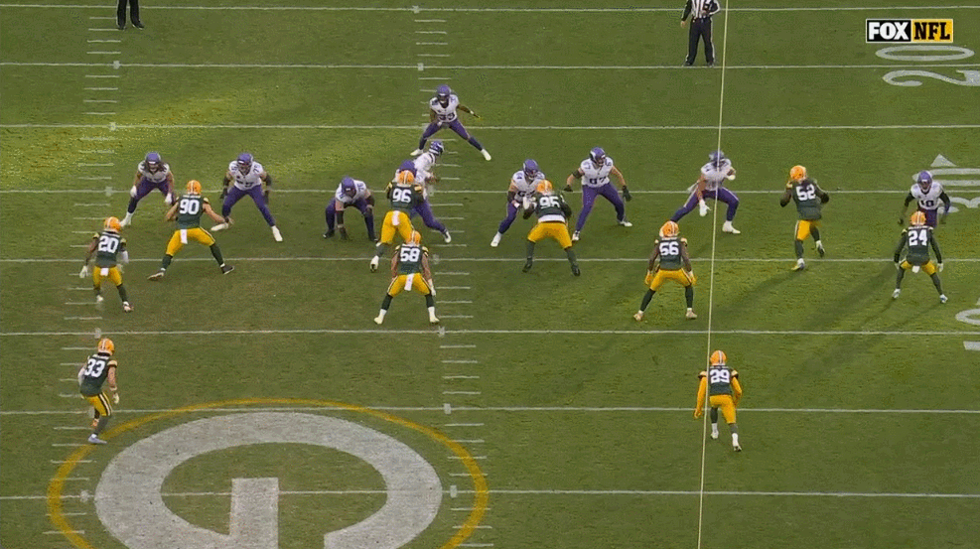Click Packers linebacker number 56
Viewport: 980px width, 549px height.
point(667,270)
